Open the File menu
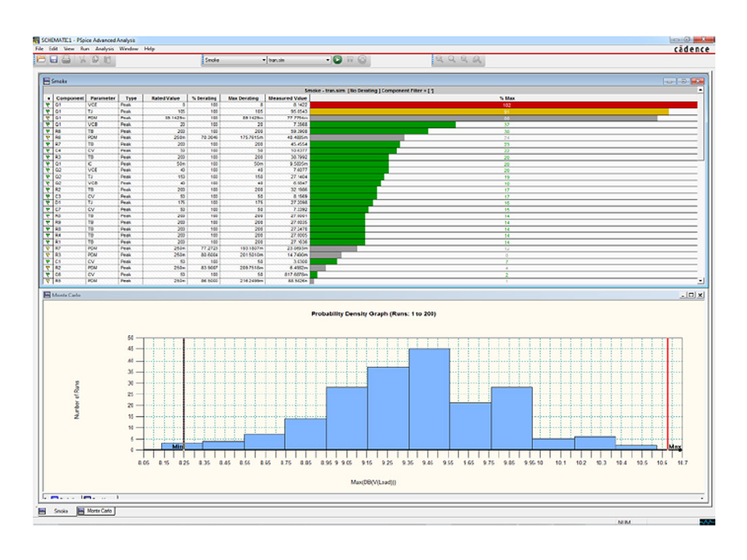The image size is (747, 560). click(39, 48)
